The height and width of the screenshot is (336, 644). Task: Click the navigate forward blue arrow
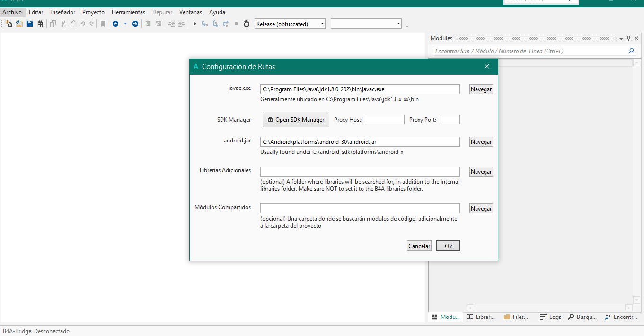point(135,24)
